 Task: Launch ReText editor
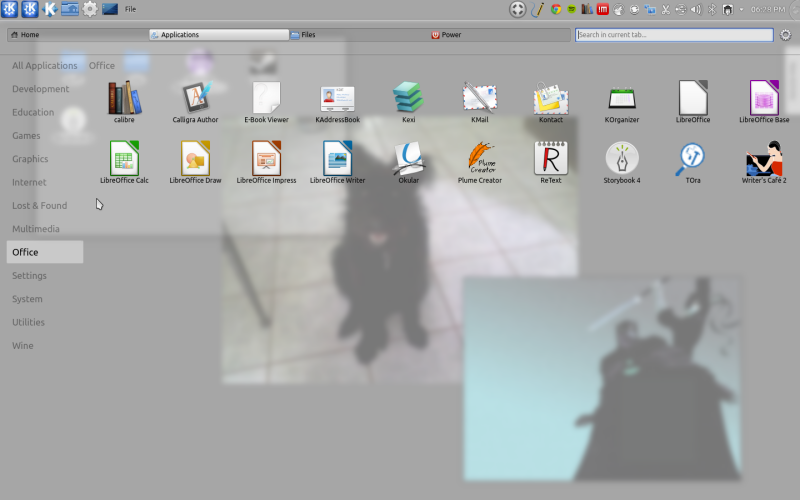click(551, 162)
